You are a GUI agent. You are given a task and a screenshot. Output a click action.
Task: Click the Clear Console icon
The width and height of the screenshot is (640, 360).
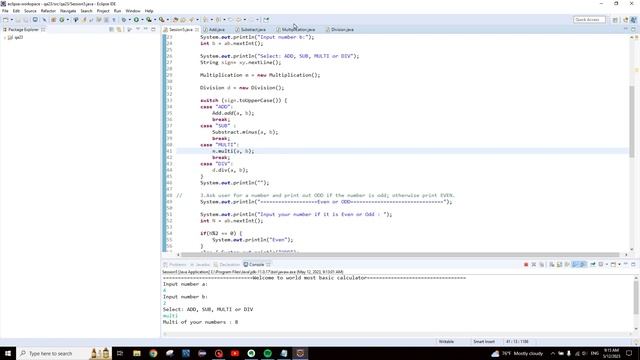pyautogui.click(x=551, y=264)
